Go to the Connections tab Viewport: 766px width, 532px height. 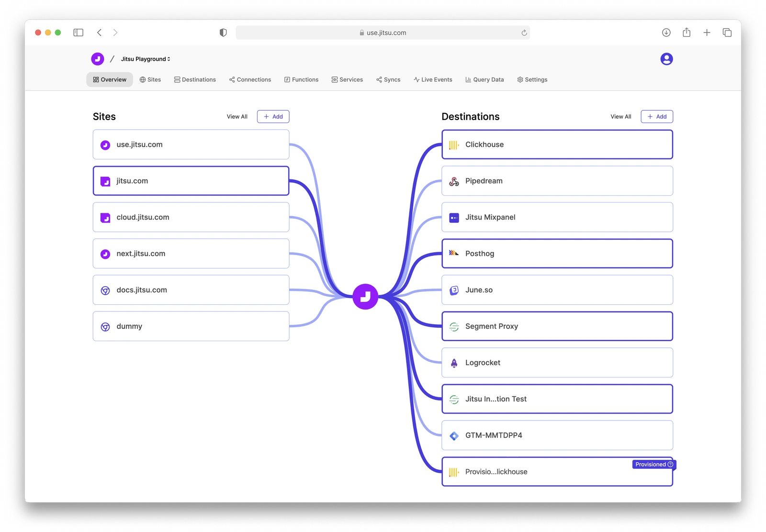(250, 79)
